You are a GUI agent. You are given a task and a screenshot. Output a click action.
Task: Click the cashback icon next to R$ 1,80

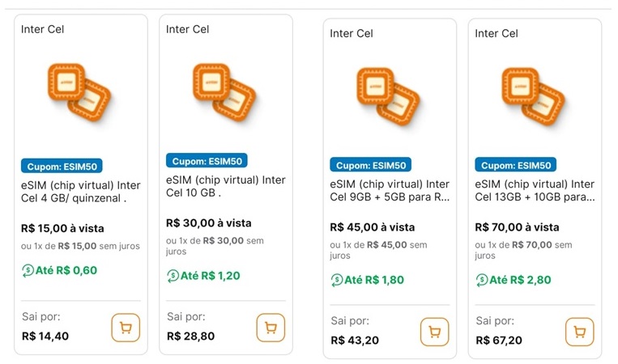pos(336,280)
